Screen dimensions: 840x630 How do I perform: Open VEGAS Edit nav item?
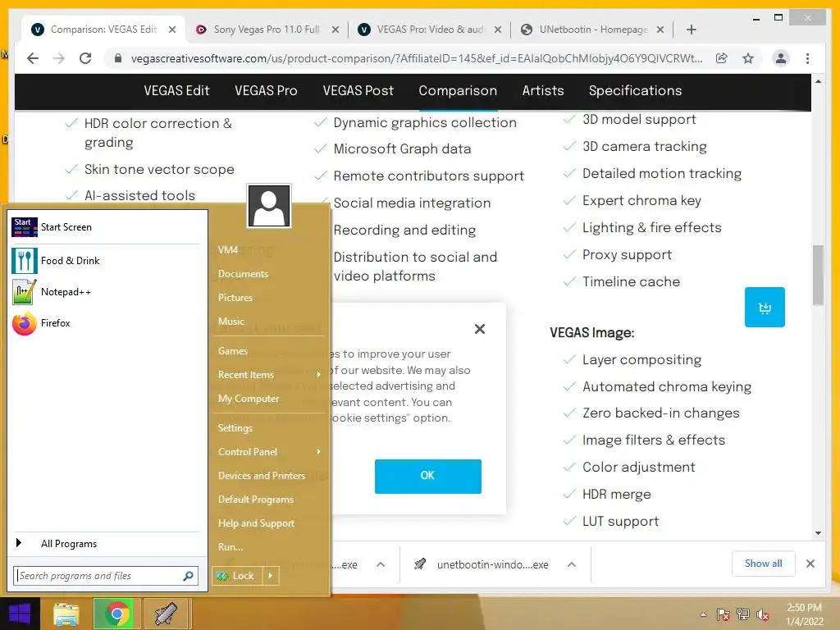[176, 90]
